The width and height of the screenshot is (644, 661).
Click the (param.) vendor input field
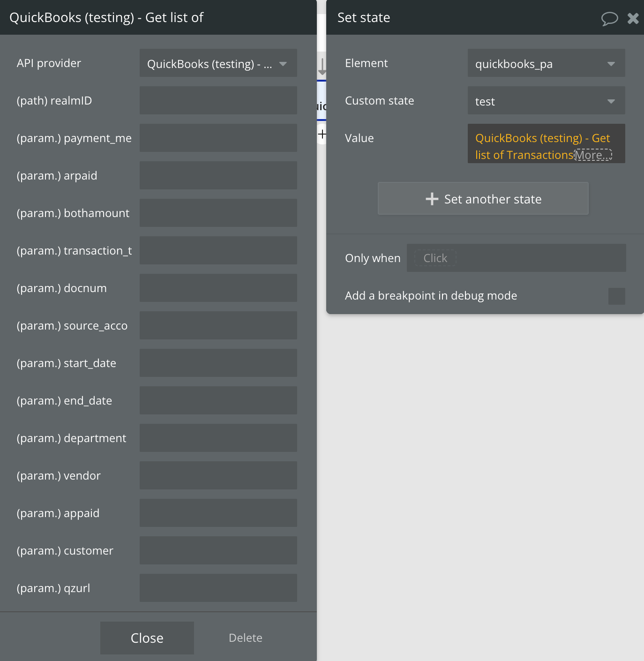[218, 475]
